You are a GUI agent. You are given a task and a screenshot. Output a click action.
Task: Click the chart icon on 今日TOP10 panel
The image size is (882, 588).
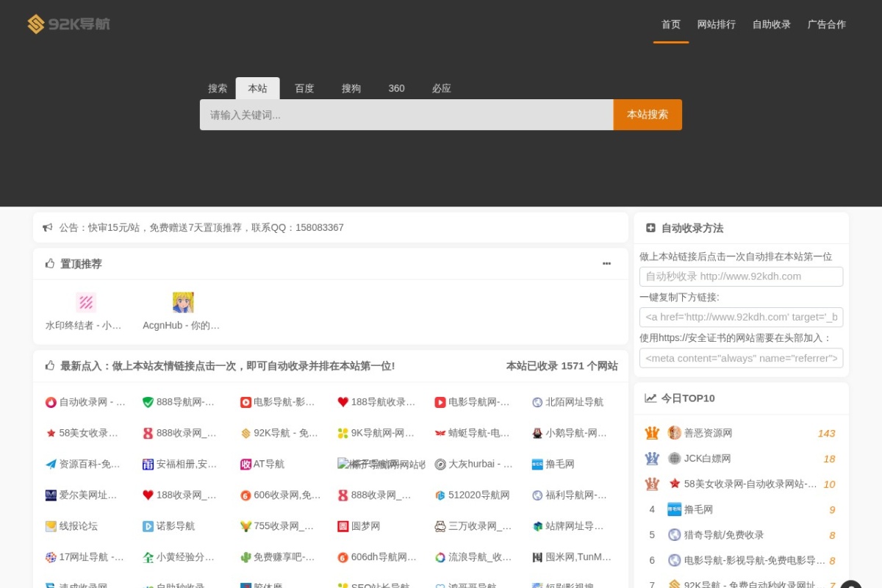[650, 398]
